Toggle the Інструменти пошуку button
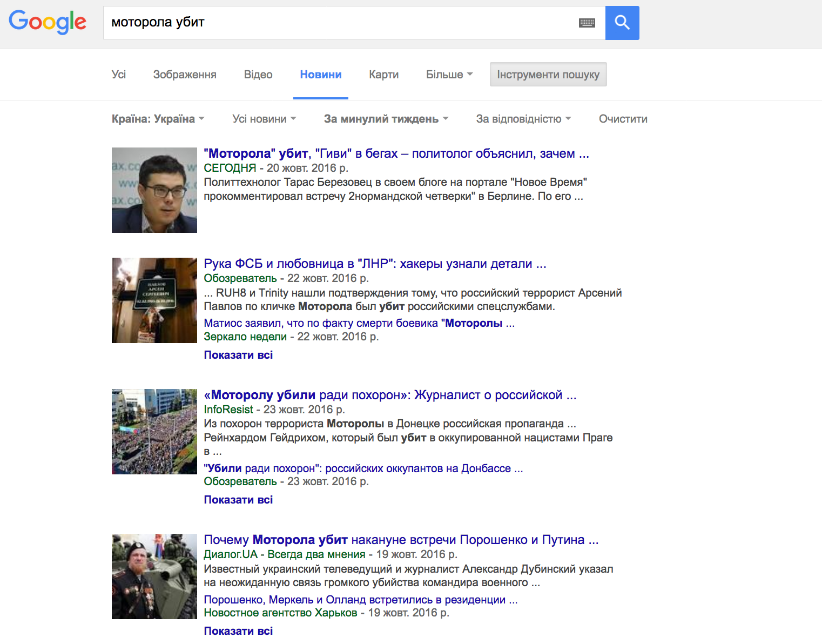 548,75
